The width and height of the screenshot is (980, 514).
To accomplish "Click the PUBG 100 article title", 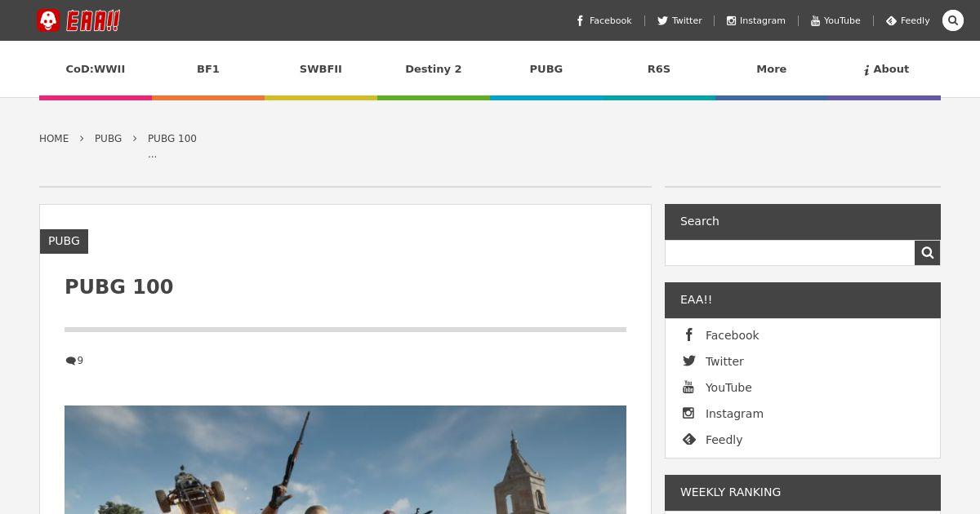I will 119,287.
